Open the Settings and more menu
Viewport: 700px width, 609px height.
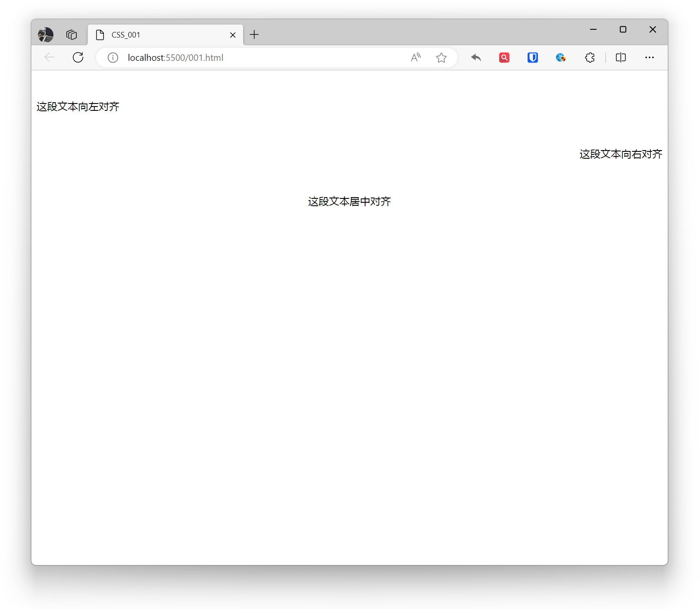coord(650,57)
